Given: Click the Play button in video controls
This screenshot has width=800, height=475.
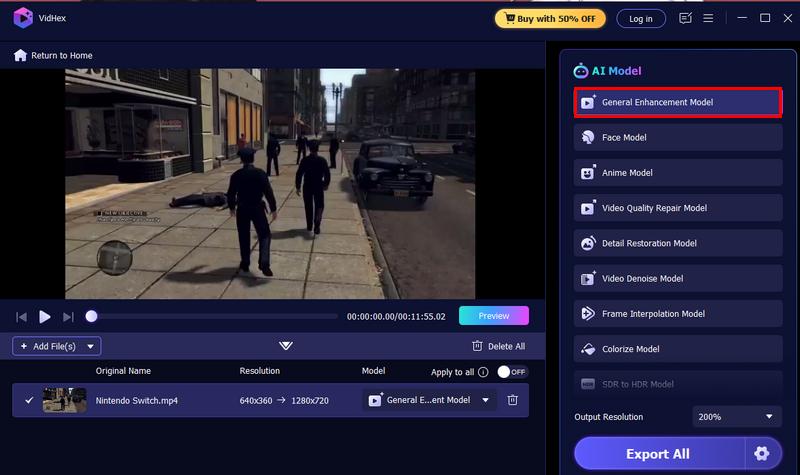Looking at the screenshot, I should [x=45, y=316].
